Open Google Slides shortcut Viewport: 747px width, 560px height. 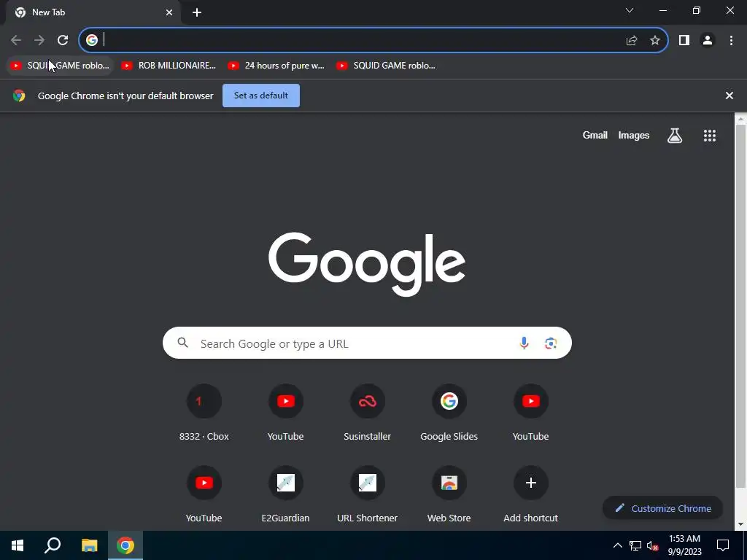click(449, 413)
